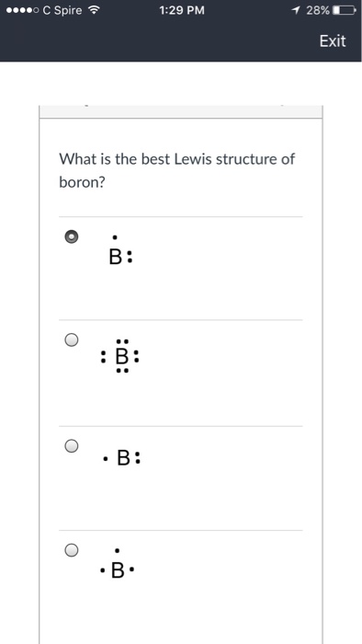Screen dimensions: 362x644
Task: Click the B structure with three single dots
Action: coord(118,563)
